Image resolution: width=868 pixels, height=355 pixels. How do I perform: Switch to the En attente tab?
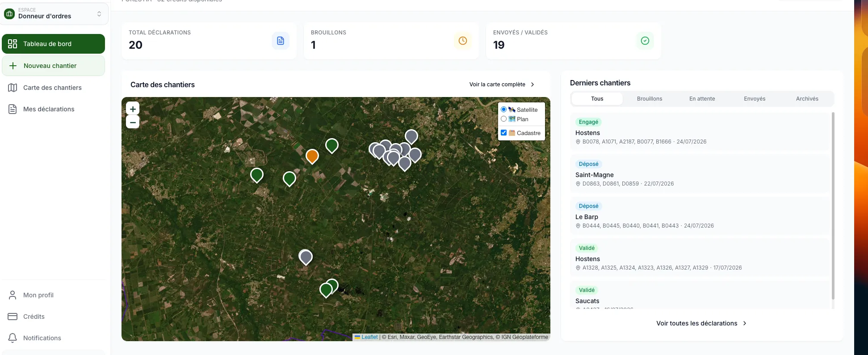[x=702, y=99]
